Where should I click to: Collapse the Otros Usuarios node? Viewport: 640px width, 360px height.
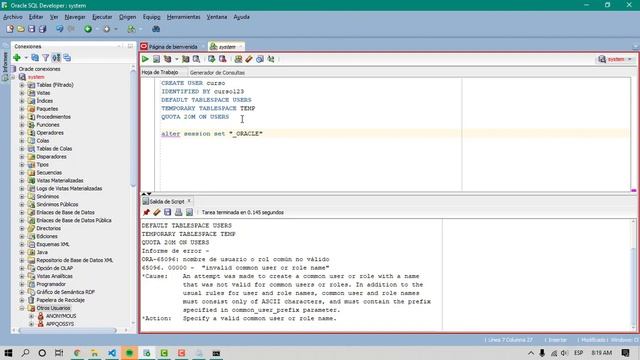point(22,308)
